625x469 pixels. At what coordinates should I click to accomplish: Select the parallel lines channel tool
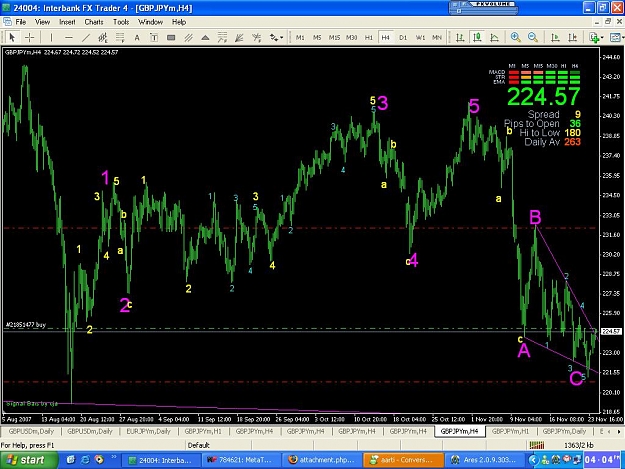pos(189,37)
